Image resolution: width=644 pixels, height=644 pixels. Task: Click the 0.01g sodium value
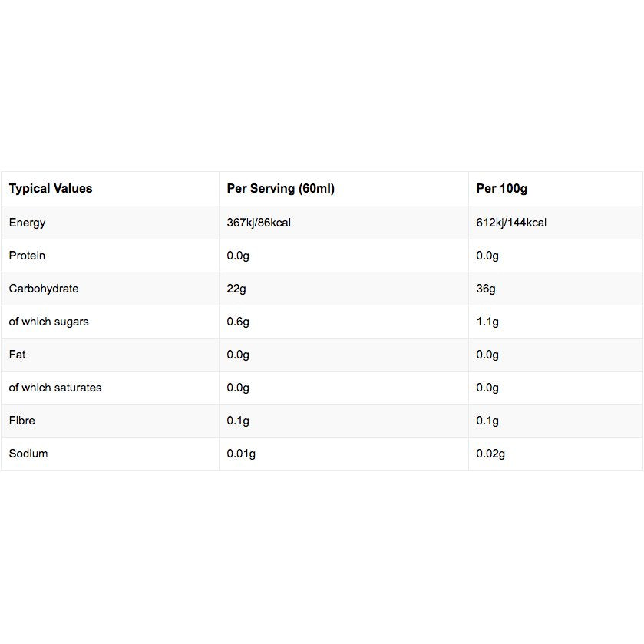pyautogui.click(x=241, y=454)
